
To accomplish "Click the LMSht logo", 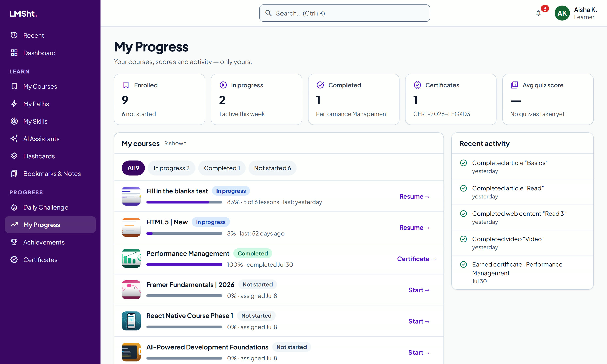I will point(23,14).
